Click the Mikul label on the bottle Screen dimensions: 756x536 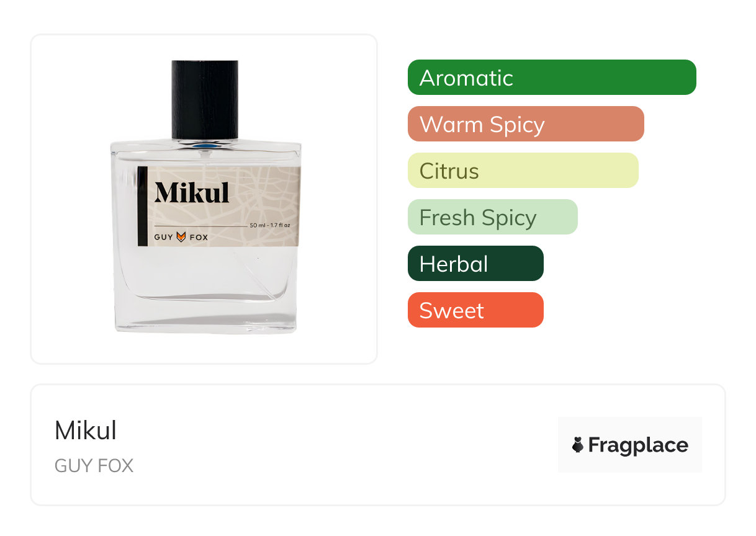click(x=192, y=192)
